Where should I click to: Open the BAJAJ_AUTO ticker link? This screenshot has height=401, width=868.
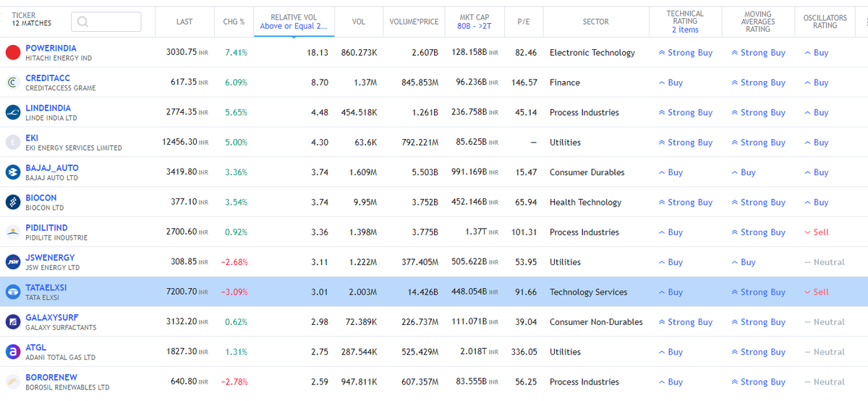tap(52, 168)
